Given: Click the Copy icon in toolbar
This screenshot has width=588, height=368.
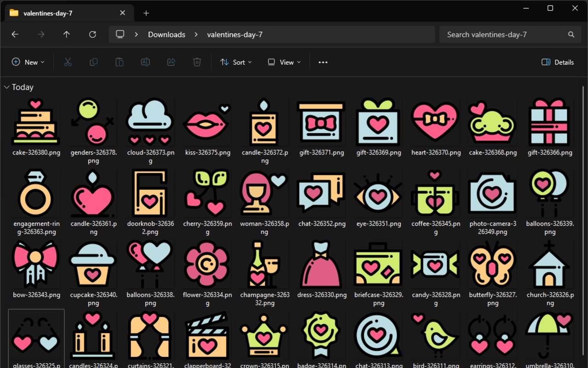Looking at the screenshot, I should pyautogui.click(x=93, y=62).
